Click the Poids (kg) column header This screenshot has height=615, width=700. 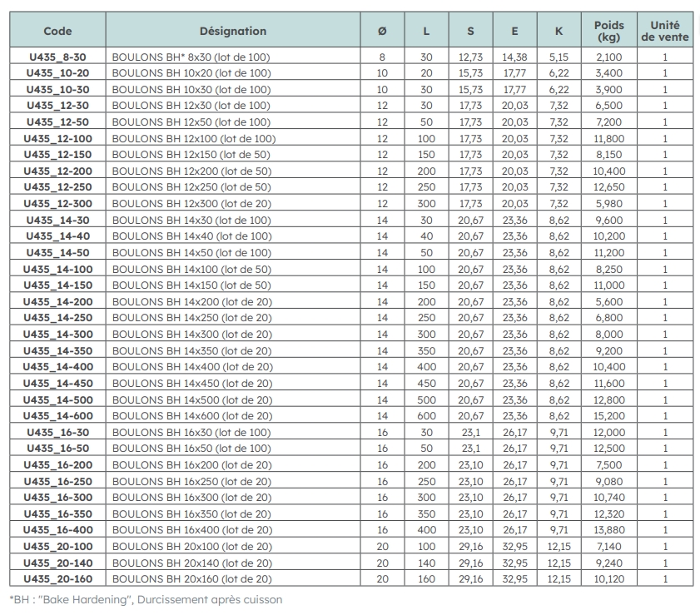(x=608, y=31)
